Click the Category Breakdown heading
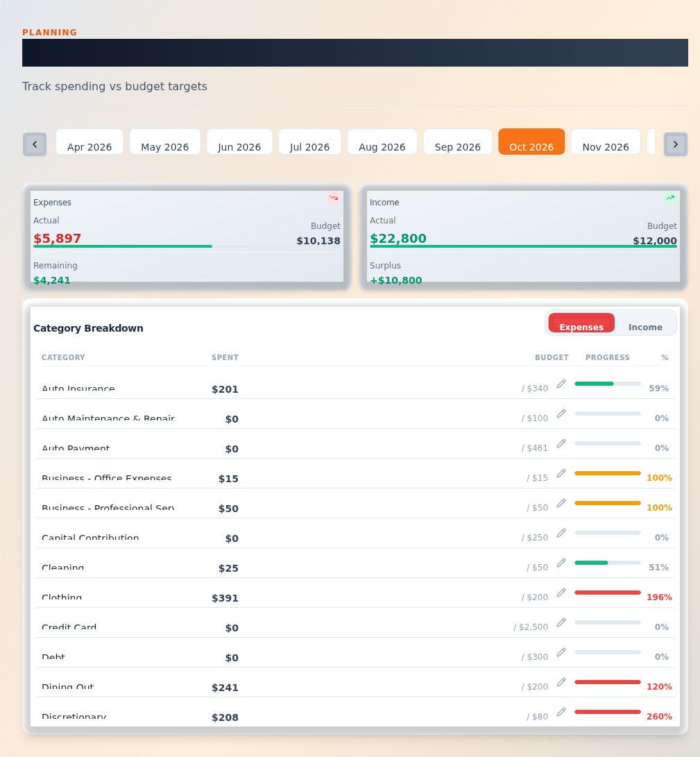This screenshot has height=757, width=700. [88, 328]
